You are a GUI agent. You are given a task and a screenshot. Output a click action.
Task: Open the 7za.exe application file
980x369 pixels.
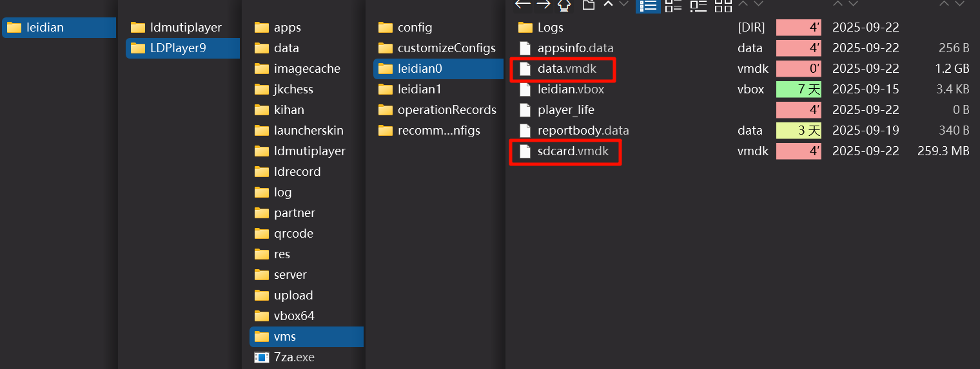click(x=294, y=357)
